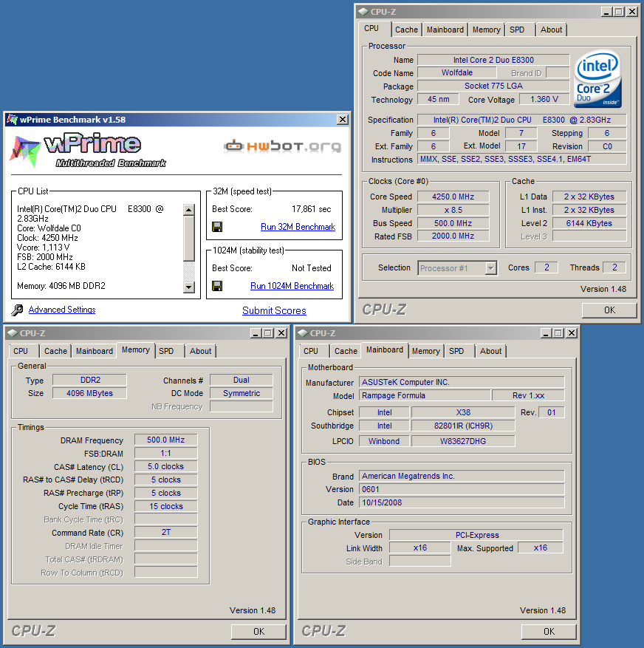The height and width of the screenshot is (648, 644).
Task: Click the DRAM Frequency value 500.0 MHz
Action: coord(166,440)
